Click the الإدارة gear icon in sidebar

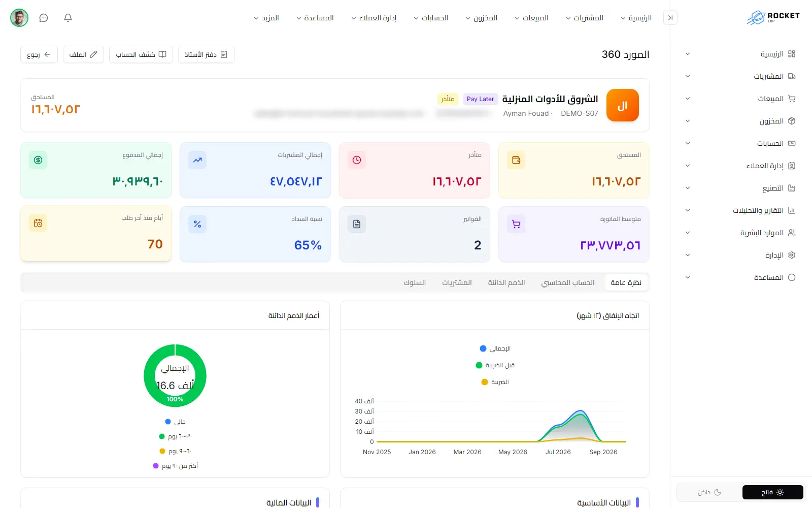point(792,255)
